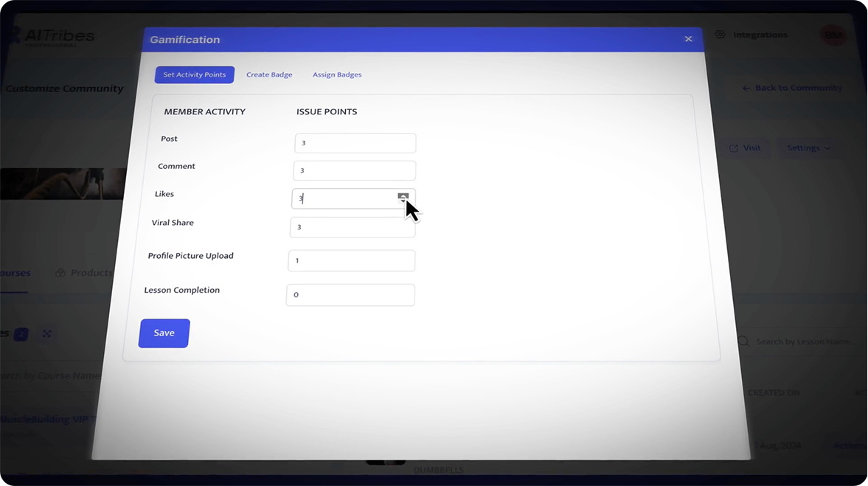Select the Set Activity Points tab
Viewport: 868px width, 486px height.
pos(195,74)
